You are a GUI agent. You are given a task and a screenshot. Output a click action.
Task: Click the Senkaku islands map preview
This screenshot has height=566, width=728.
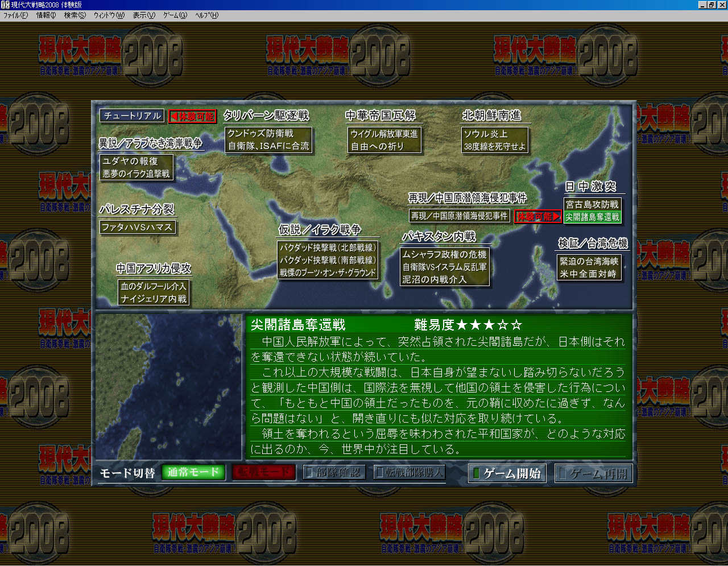tap(169, 387)
